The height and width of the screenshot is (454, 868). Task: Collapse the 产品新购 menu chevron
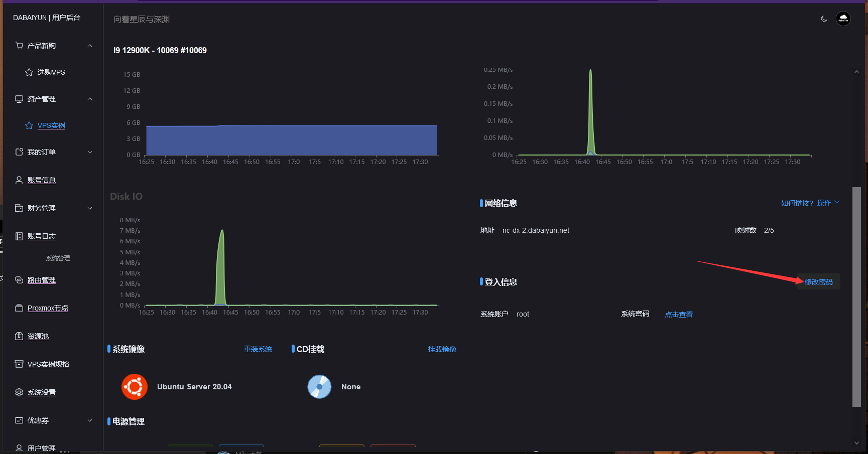(x=90, y=46)
